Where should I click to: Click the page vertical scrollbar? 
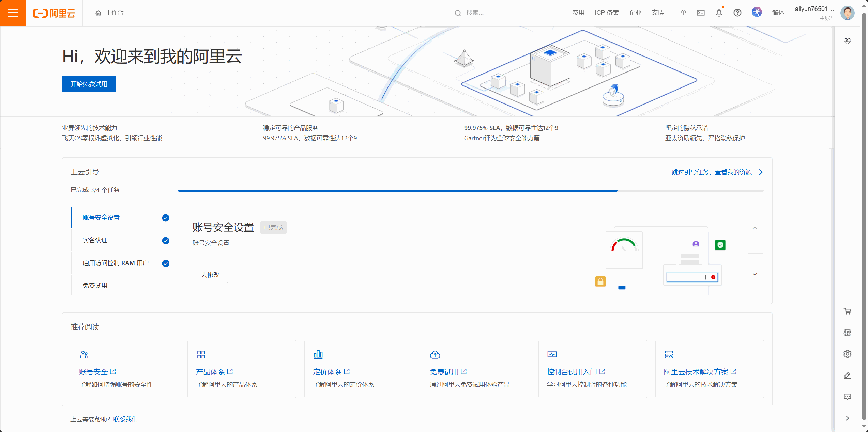[x=864, y=216]
